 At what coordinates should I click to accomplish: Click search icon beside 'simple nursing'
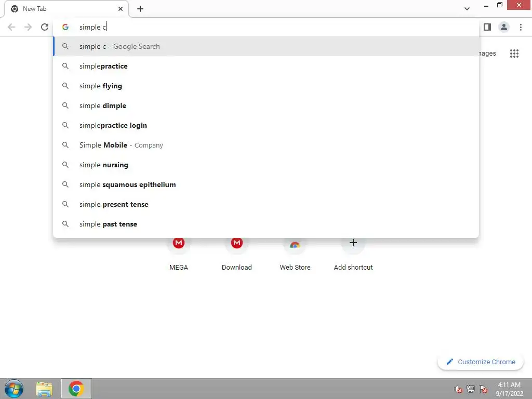(65, 165)
